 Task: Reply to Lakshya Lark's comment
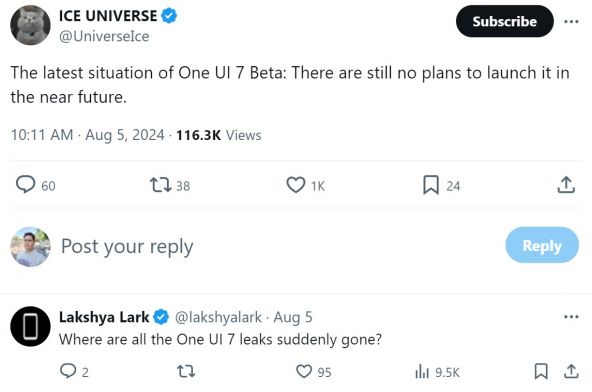(68, 371)
